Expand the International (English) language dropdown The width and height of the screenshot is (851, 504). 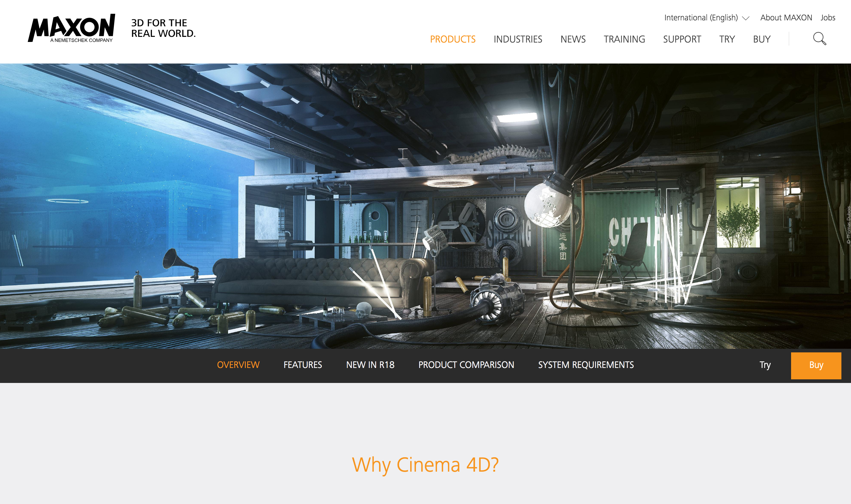pyautogui.click(x=701, y=18)
